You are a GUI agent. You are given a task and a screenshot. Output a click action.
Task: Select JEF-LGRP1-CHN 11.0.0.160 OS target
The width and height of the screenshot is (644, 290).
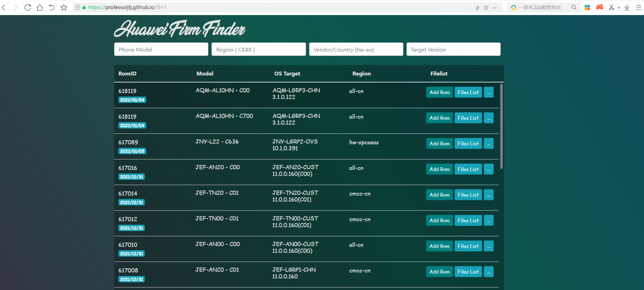294,273
